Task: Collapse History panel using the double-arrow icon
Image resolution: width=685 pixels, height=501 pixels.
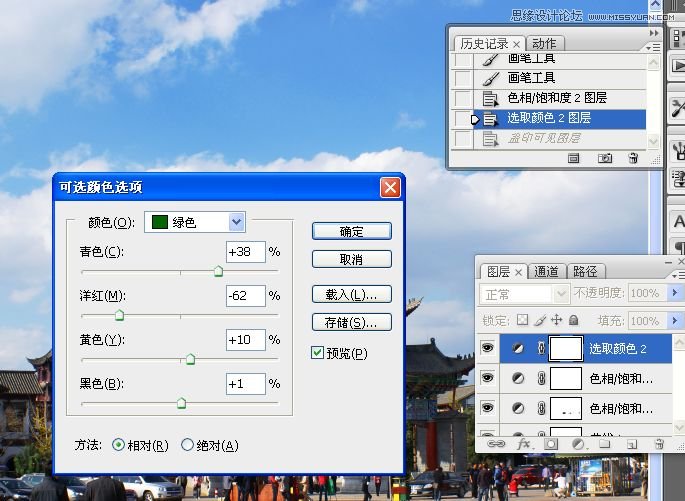Action: pyautogui.click(x=654, y=33)
